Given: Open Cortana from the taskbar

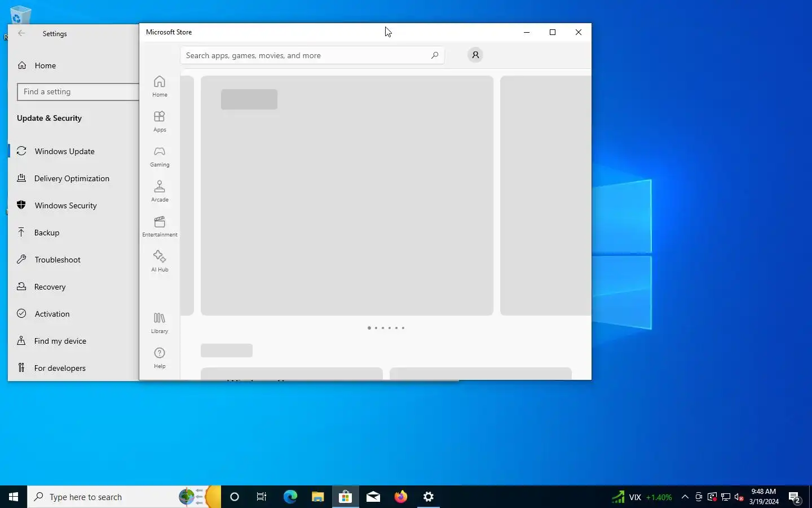Looking at the screenshot, I should coord(235,497).
